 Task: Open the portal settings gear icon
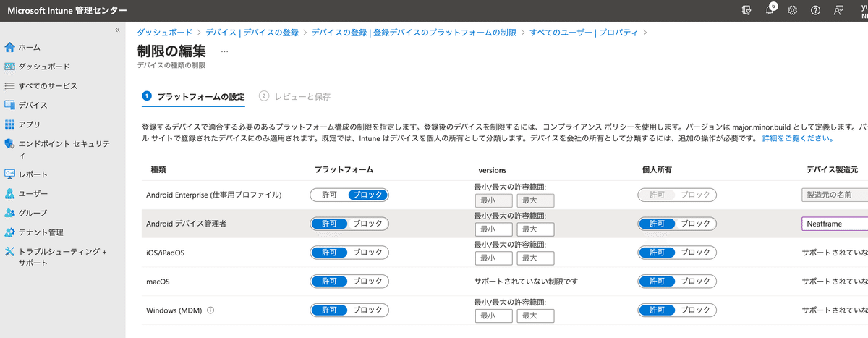(792, 10)
